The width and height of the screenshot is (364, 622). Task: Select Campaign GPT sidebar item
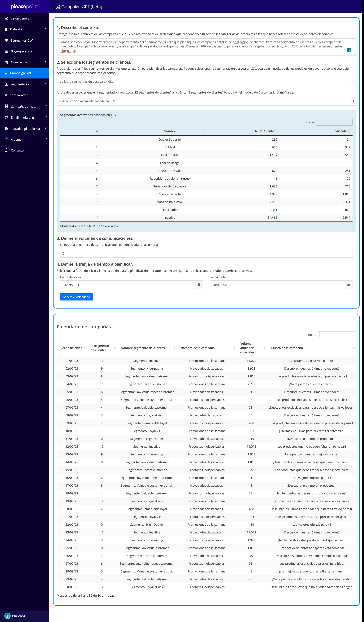click(x=21, y=73)
